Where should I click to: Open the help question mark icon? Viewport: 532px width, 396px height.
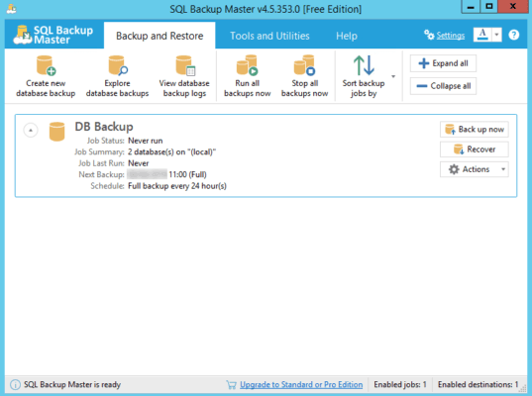point(514,35)
